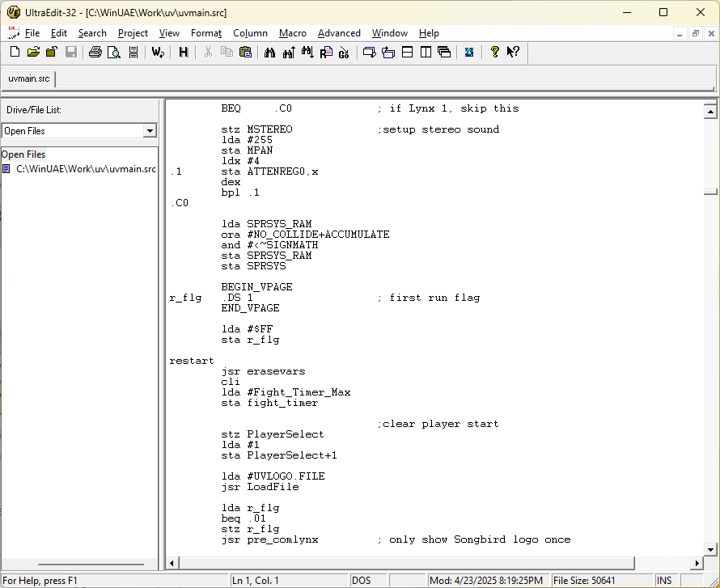The height and width of the screenshot is (588, 720).
Task: Click the yellow Help question mark icon
Action: (494, 52)
